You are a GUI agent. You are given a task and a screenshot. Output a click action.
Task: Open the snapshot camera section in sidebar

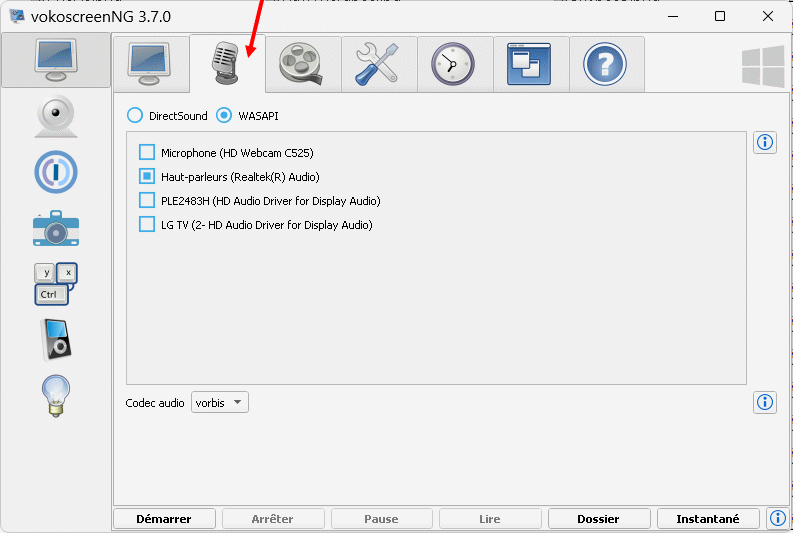(x=56, y=229)
